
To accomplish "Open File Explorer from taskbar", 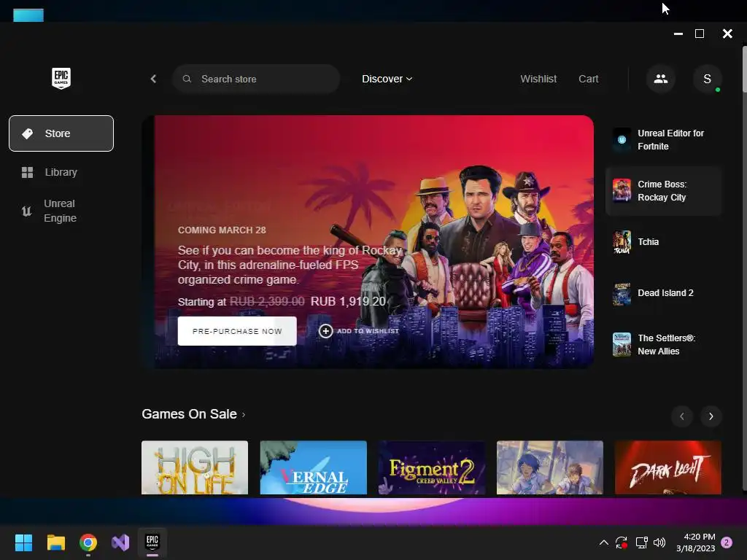I will coord(55,542).
